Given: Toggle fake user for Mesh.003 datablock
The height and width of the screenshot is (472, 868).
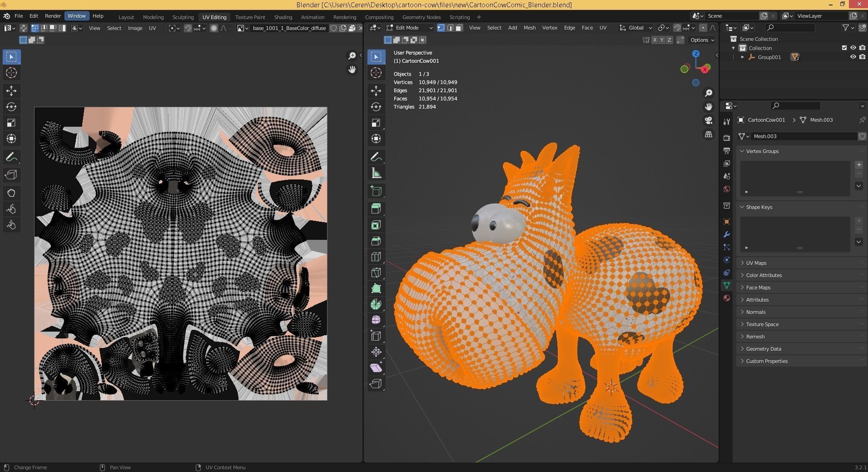Looking at the screenshot, I should pos(862,136).
